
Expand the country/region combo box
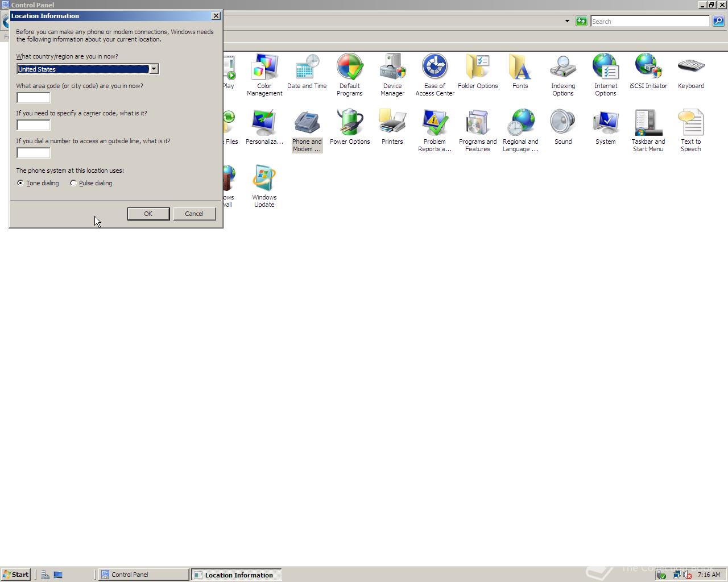[x=154, y=69]
